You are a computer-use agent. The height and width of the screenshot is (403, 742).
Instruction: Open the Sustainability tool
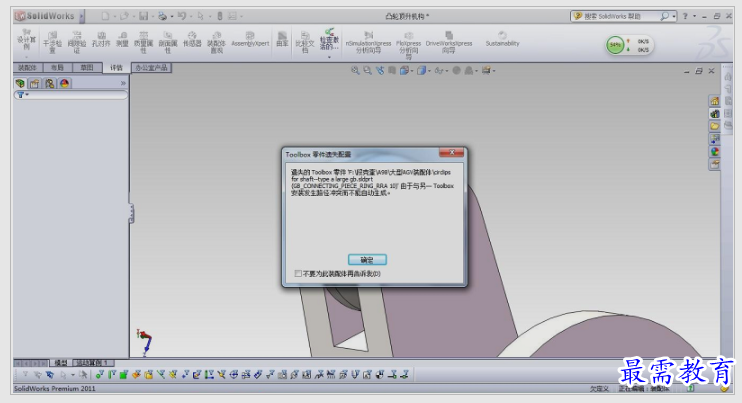[x=502, y=39]
